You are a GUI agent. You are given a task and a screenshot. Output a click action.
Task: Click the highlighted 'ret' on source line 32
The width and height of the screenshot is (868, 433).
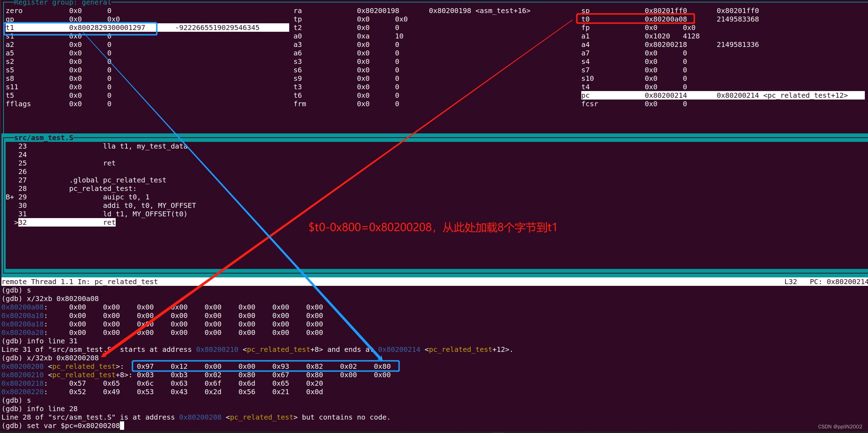[x=109, y=222]
